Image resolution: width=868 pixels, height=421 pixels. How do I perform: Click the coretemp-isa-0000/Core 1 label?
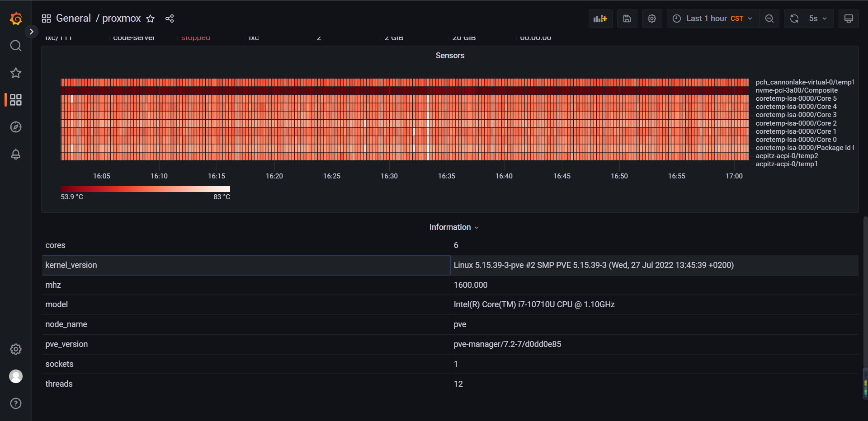coord(796,131)
